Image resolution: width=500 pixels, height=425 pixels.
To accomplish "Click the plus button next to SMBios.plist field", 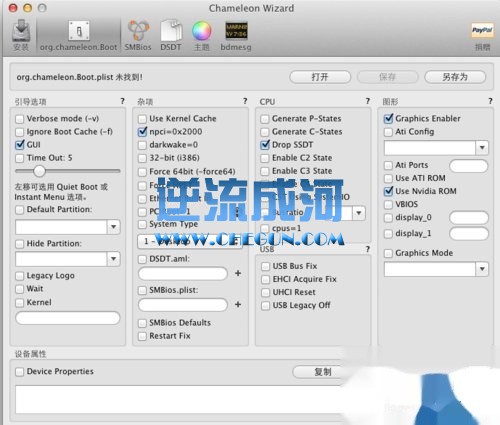I will 238,304.
